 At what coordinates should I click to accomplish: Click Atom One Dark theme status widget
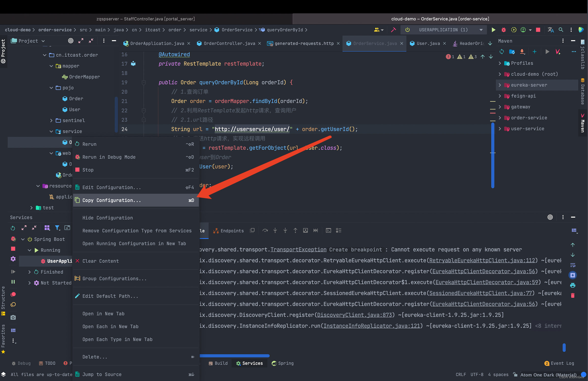(x=548, y=375)
